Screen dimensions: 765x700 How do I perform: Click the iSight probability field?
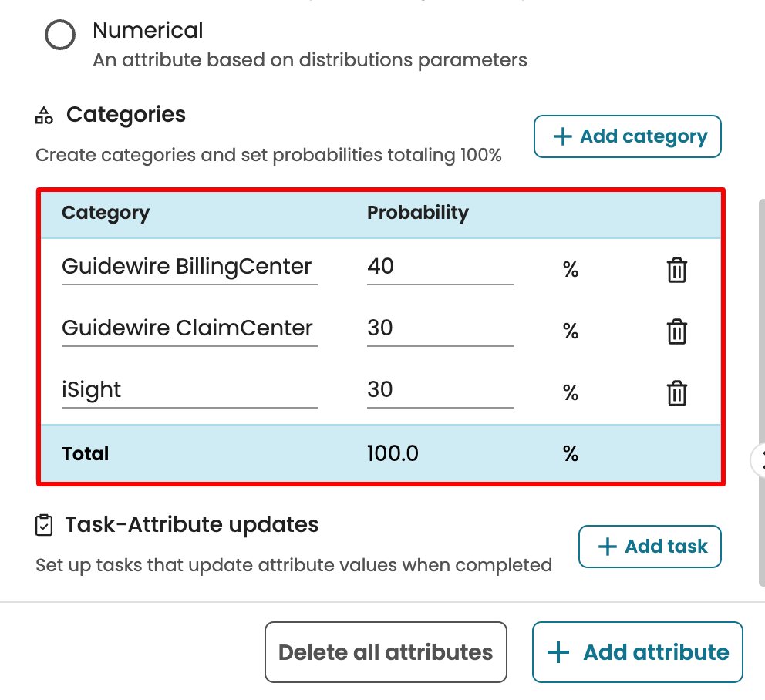pos(440,391)
